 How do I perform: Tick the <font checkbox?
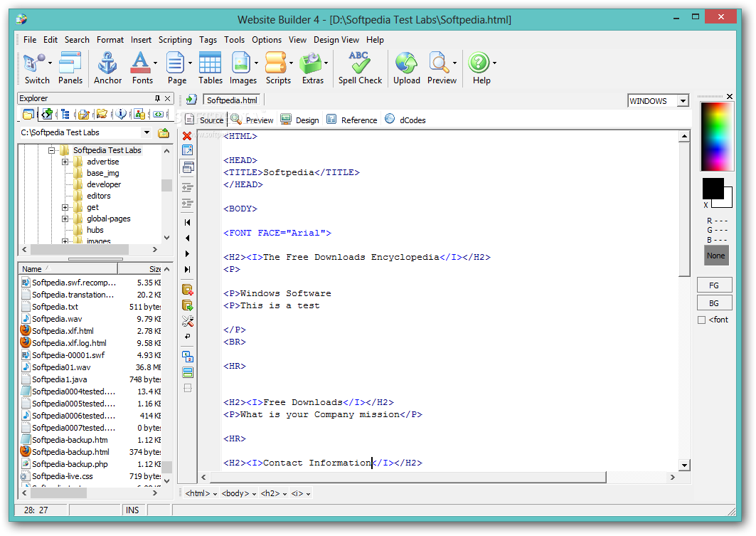702,320
